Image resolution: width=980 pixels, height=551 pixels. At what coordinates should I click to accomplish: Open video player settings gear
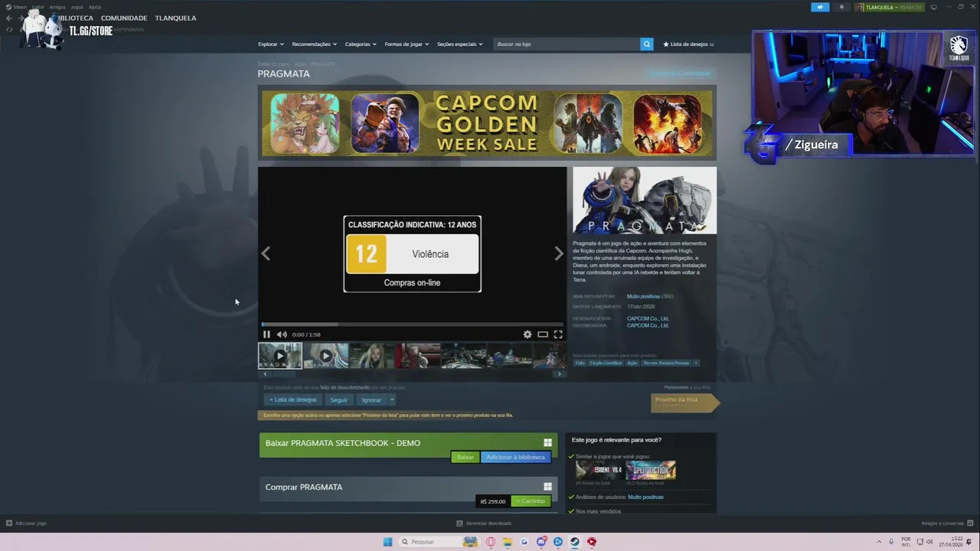click(528, 334)
